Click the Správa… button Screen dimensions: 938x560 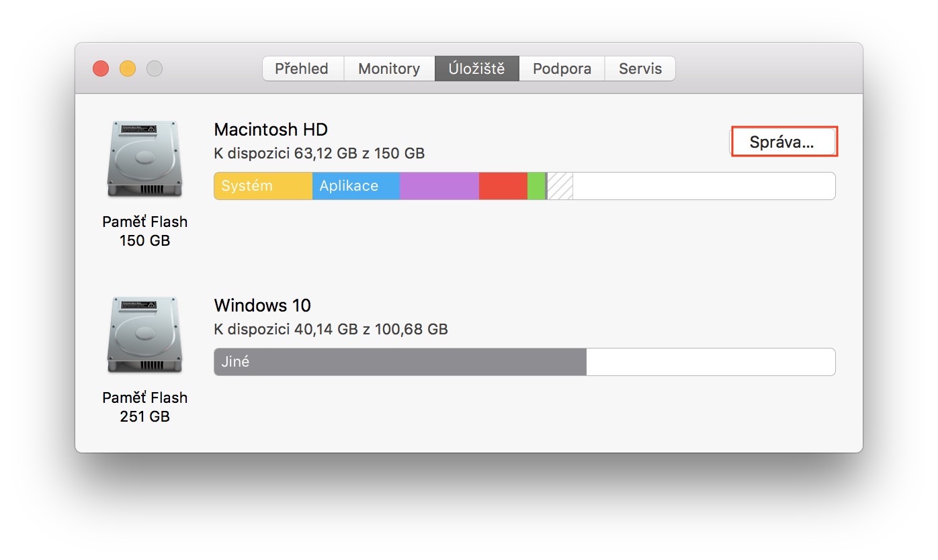click(783, 142)
